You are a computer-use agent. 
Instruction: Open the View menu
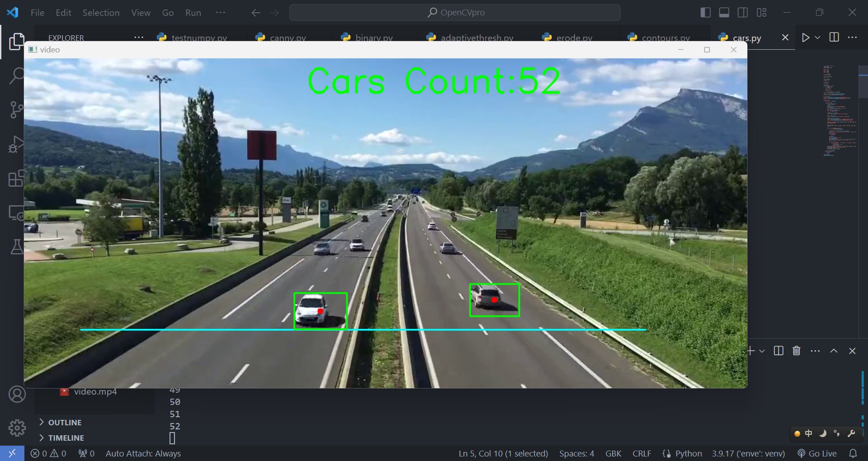141,13
